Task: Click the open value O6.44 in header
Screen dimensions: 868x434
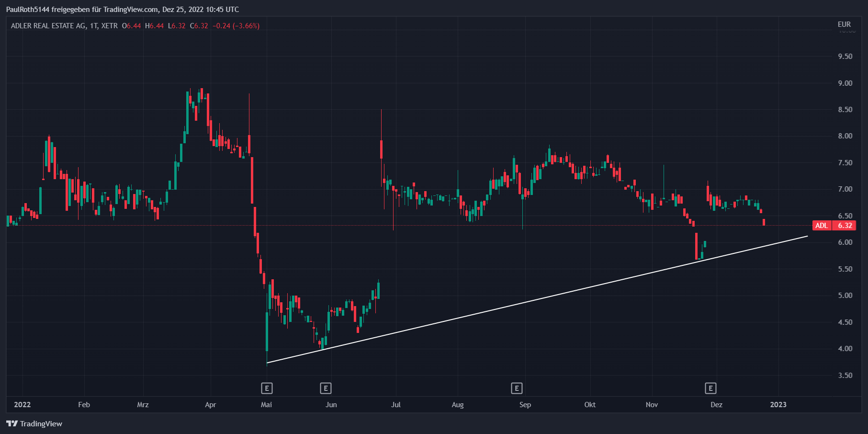Action: point(132,26)
